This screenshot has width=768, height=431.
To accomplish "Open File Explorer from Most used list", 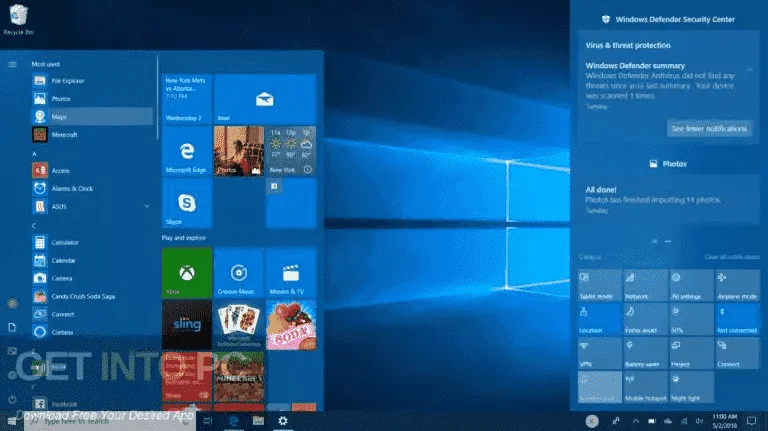I will (92, 81).
